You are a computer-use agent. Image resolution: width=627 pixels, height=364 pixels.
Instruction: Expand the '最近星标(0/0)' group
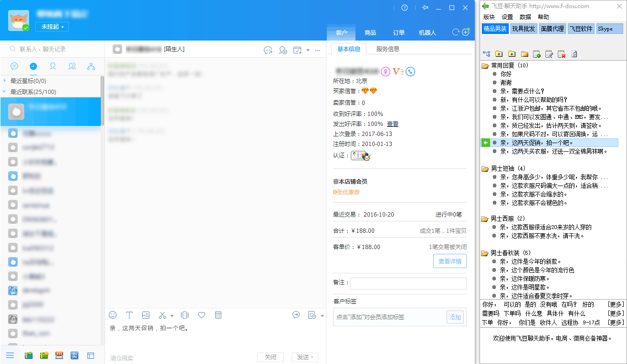tap(5, 81)
